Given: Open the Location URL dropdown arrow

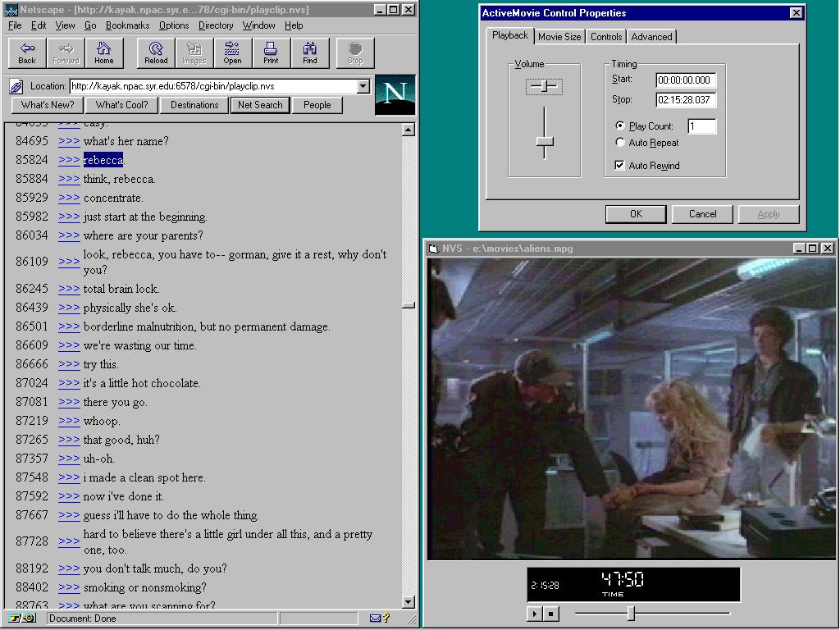Looking at the screenshot, I should click(x=363, y=86).
